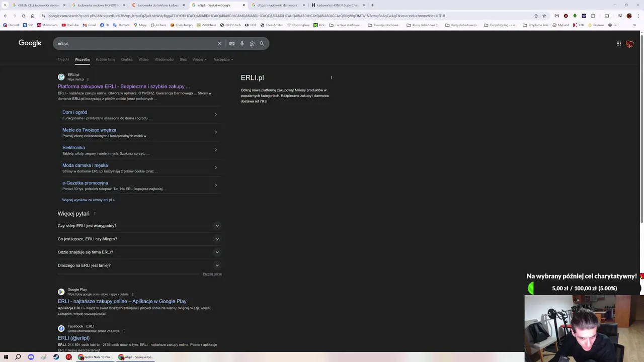Open Windows Start menu

point(6,357)
